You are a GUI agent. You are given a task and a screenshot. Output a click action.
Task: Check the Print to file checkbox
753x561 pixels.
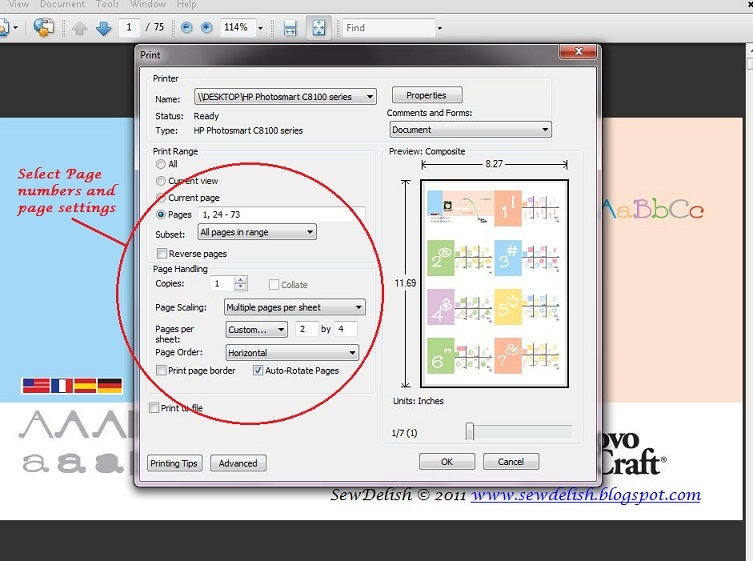pos(154,408)
